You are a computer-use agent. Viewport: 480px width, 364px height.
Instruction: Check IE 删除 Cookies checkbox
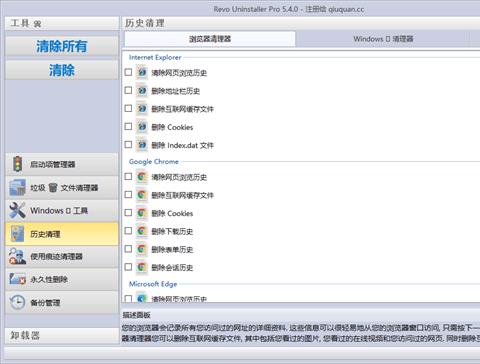pyautogui.click(x=128, y=126)
